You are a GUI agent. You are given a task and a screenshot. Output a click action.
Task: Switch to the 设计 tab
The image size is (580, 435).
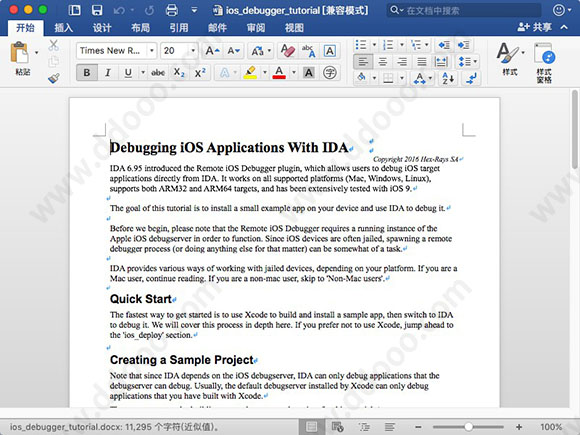pyautogui.click(x=102, y=28)
